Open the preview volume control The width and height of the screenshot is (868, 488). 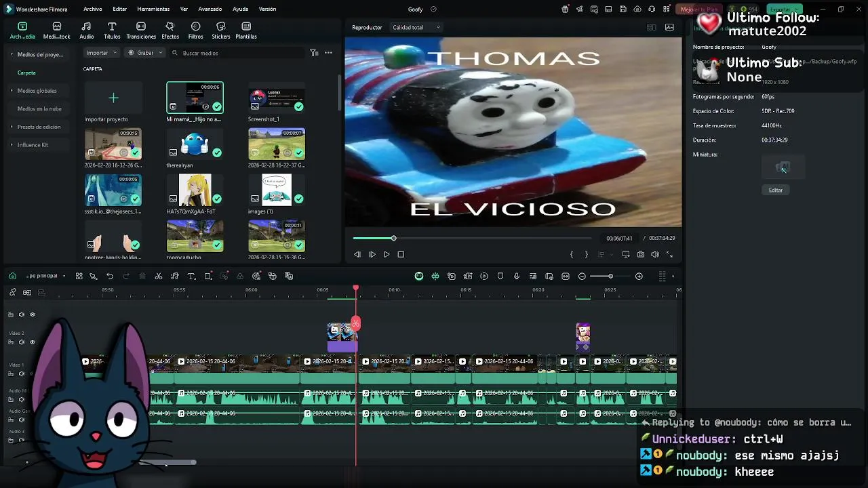click(655, 254)
